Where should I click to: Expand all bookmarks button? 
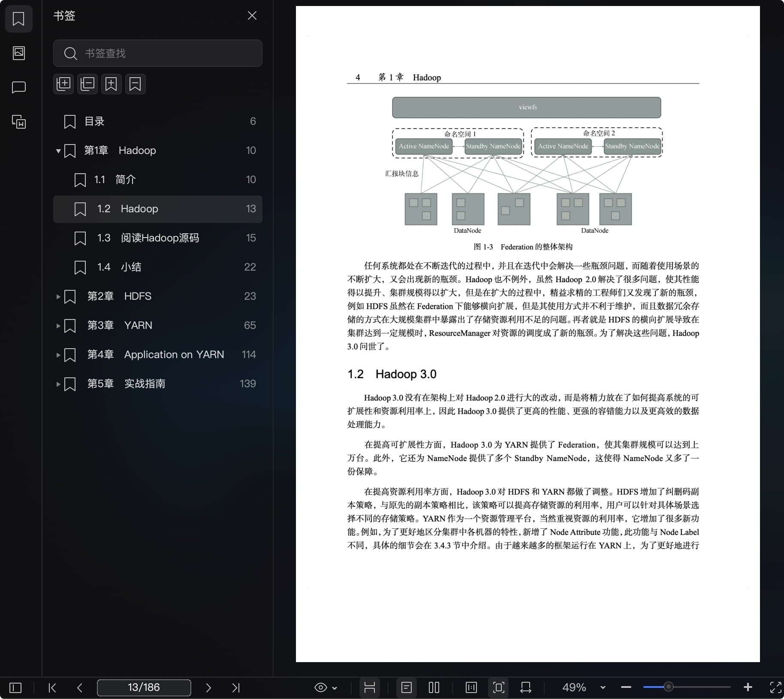[x=63, y=84]
